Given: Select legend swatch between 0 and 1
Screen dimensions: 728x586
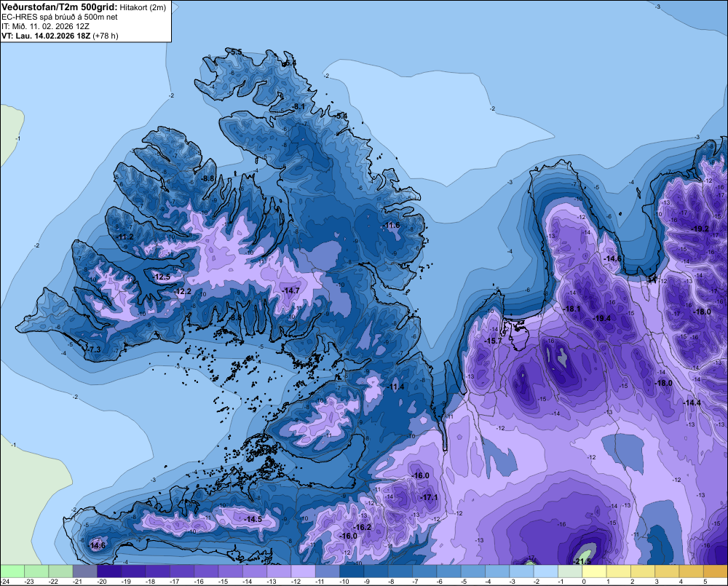Looking at the screenshot, I should click(x=594, y=571).
